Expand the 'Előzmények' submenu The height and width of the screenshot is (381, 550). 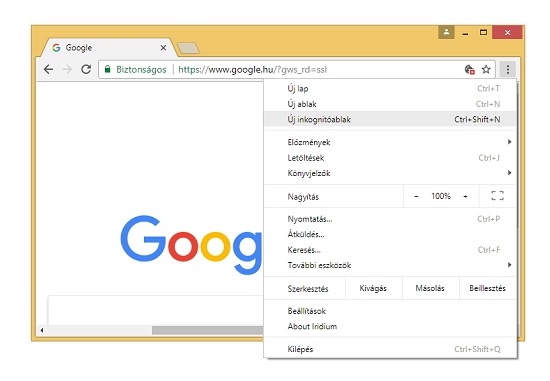(x=390, y=142)
